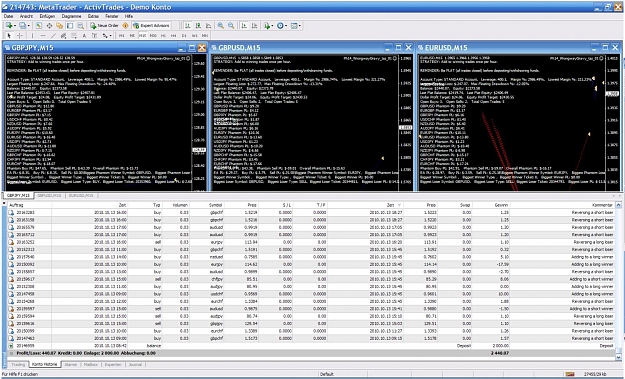
Task: Switch chart to candlestick style
Action: [x=198, y=26]
